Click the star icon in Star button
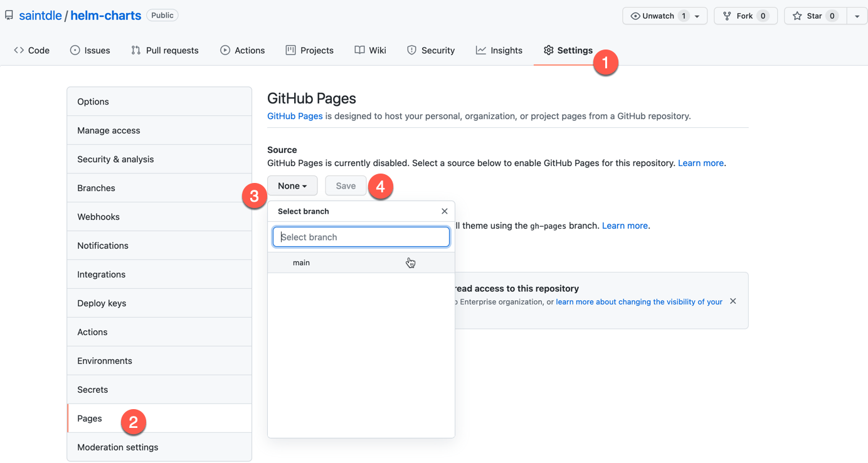The image size is (868, 463). pos(797,16)
